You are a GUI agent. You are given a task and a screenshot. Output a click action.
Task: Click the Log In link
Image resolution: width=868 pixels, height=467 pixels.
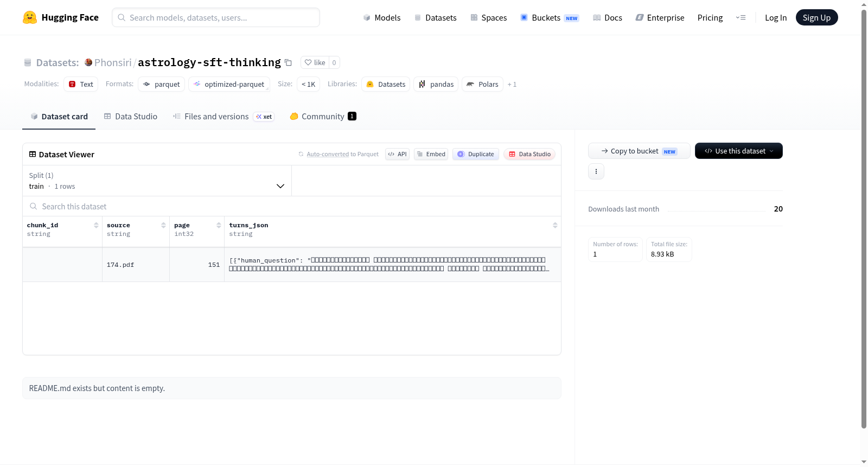pos(776,17)
